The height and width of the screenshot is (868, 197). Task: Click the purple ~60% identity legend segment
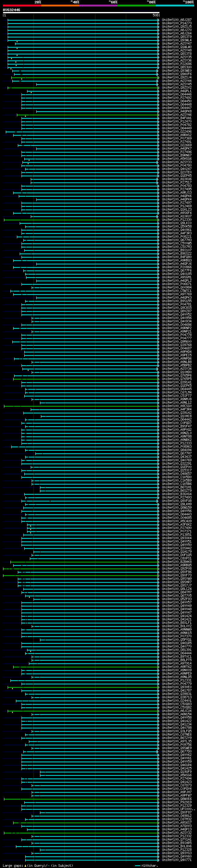[x=98, y=6]
